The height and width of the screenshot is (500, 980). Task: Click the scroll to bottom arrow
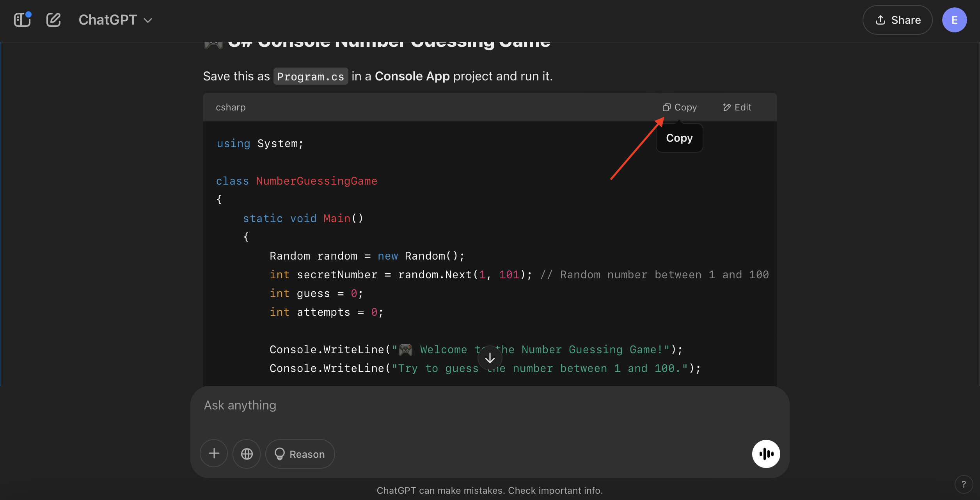[490, 358]
